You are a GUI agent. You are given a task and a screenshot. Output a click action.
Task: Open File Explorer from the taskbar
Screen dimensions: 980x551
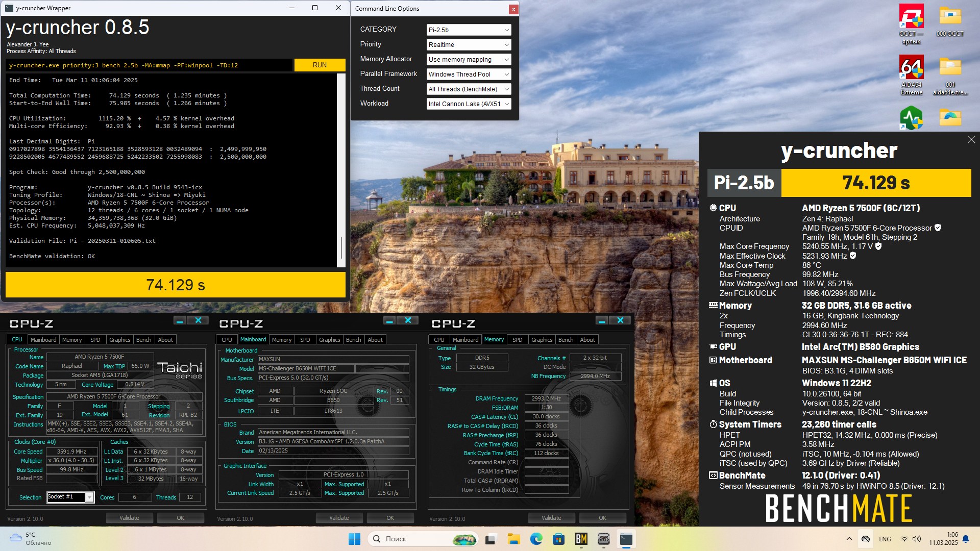pyautogui.click(x=513, y=539)
